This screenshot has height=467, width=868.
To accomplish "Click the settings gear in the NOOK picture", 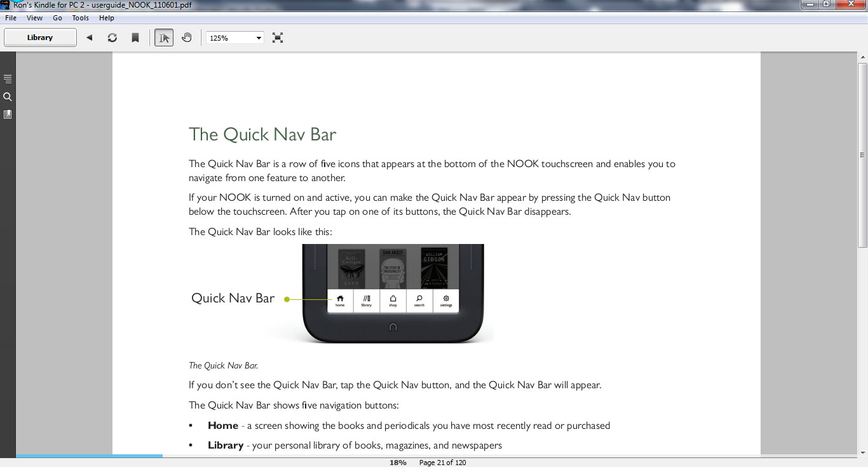I will click(x=446, y=300).
